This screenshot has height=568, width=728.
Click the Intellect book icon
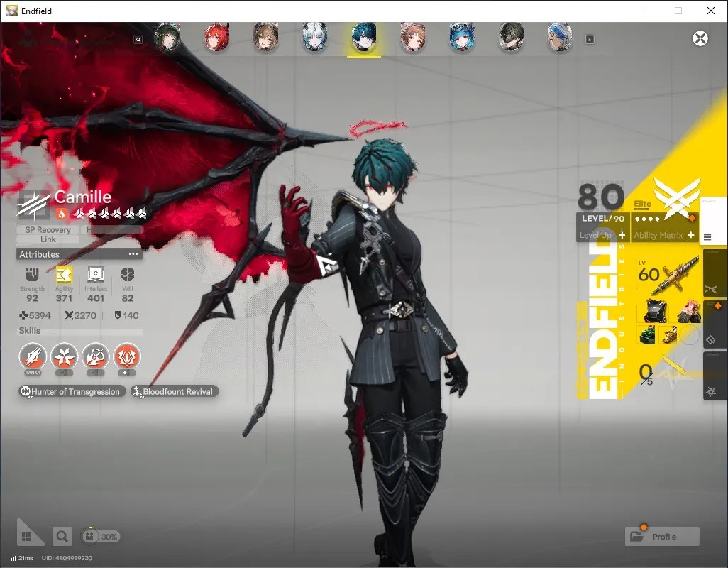click(96, 275)
